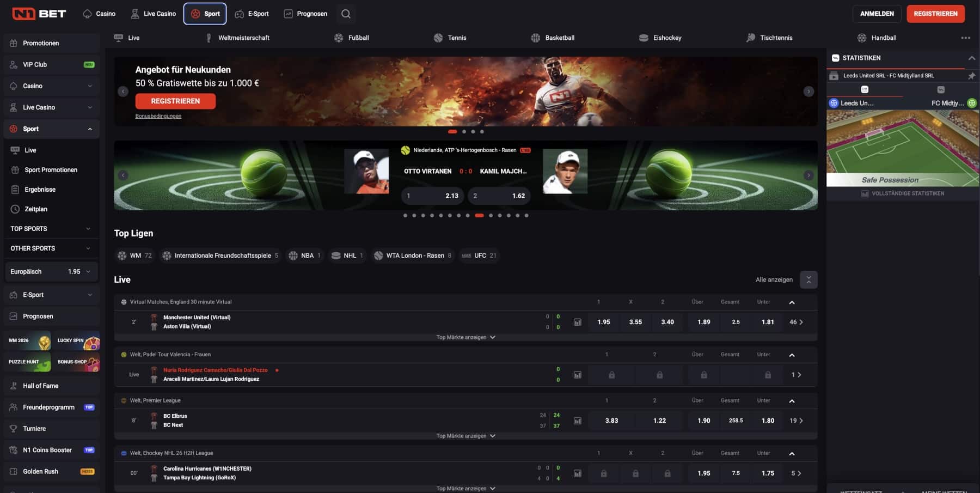This screenshot has width=980, height=493.
Task: Open the Bonusbedingungen link
Action: point(158,116)
